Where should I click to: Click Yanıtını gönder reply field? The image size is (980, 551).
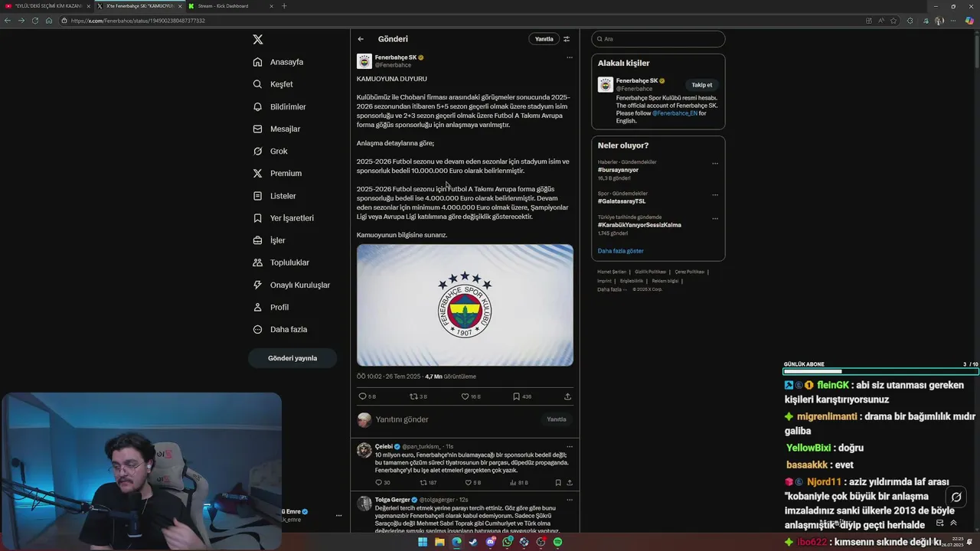[456, 419]
